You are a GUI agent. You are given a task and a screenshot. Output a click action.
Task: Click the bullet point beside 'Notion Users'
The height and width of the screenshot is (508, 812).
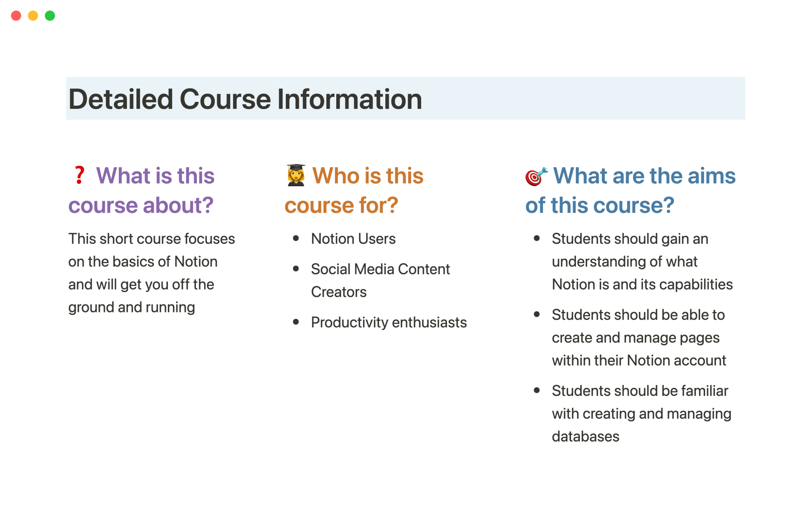pyautogui.click(x=296, y=239)
